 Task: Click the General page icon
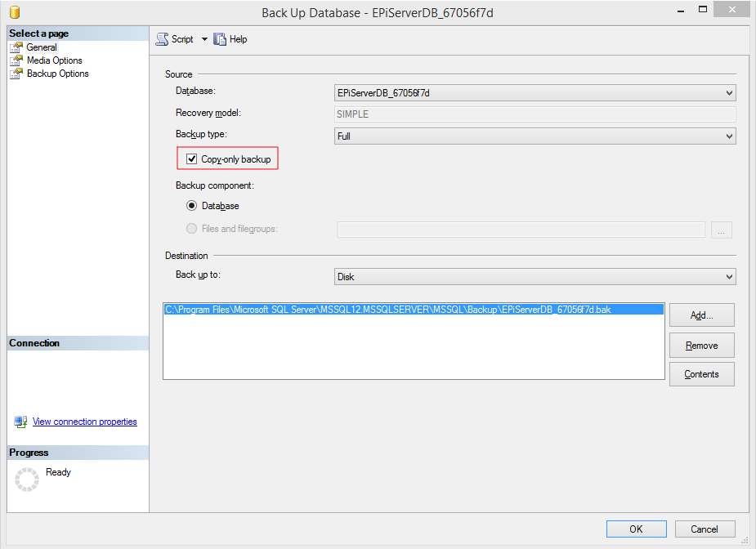(x=16, y=47)
